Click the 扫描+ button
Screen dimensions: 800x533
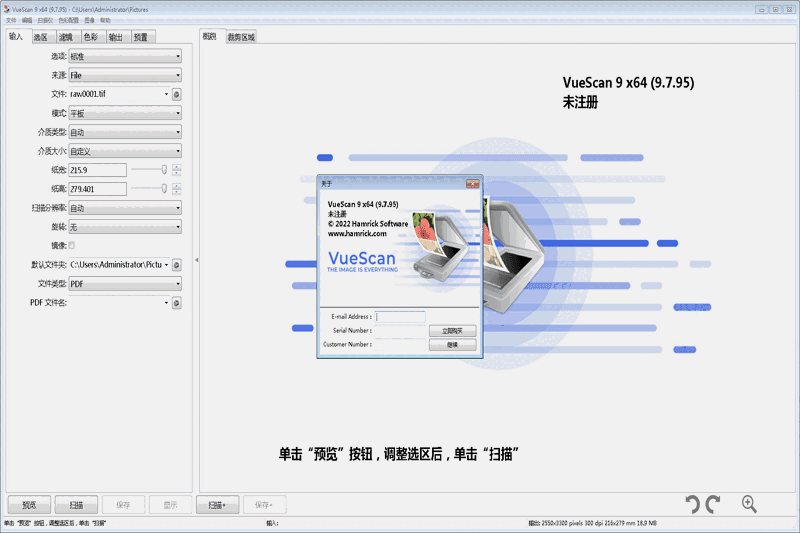[x=217, y=505]
